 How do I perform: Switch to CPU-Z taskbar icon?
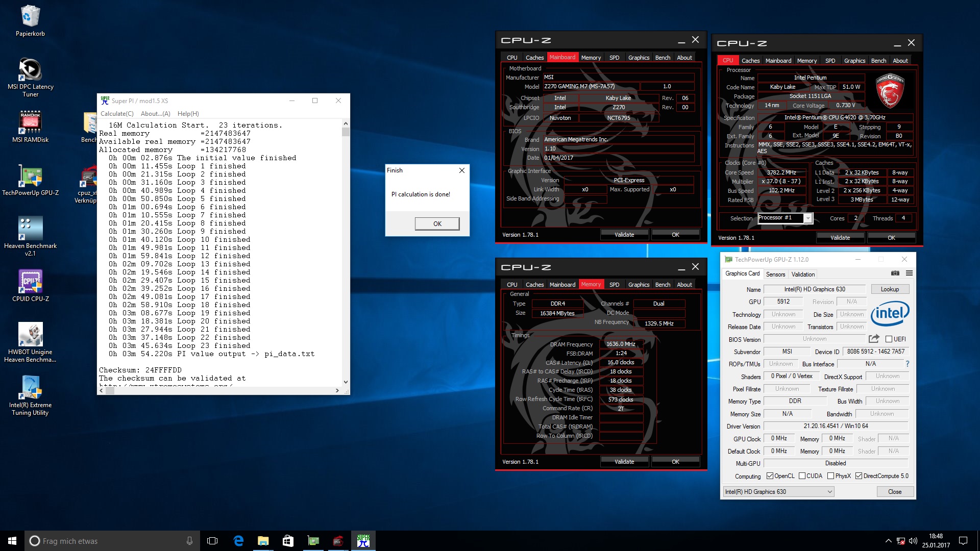[338, 541]
